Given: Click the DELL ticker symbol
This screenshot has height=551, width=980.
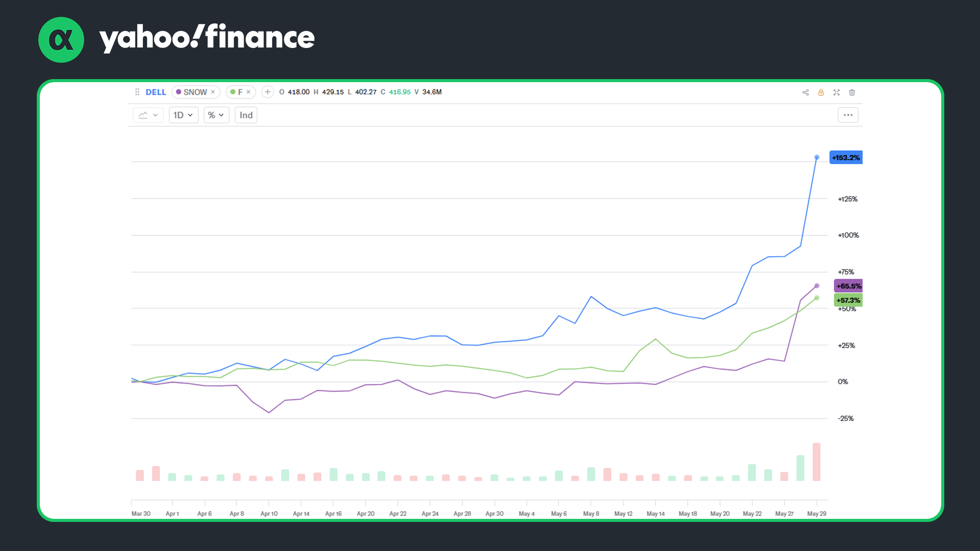Looking at the screenshot, I should [x=156, y=92].
